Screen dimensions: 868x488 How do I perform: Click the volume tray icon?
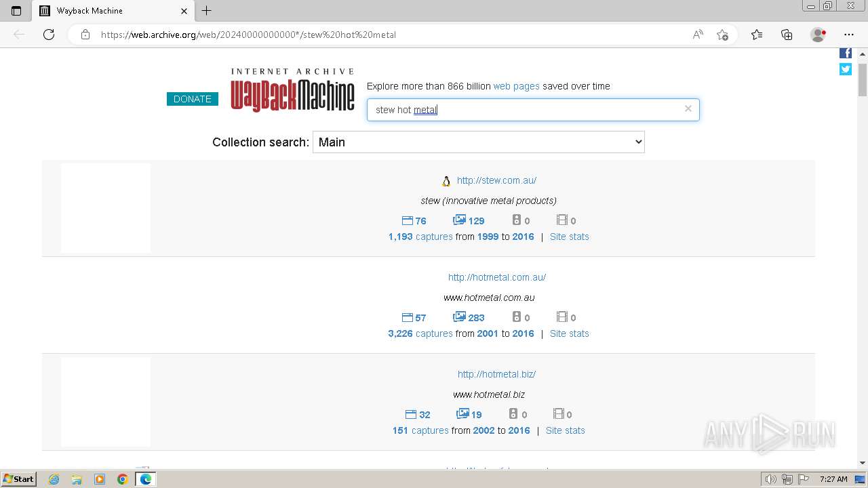[771, 479]
